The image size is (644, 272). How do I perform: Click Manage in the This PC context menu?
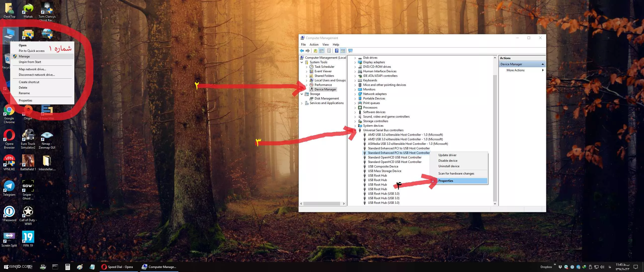pos(42,56)
